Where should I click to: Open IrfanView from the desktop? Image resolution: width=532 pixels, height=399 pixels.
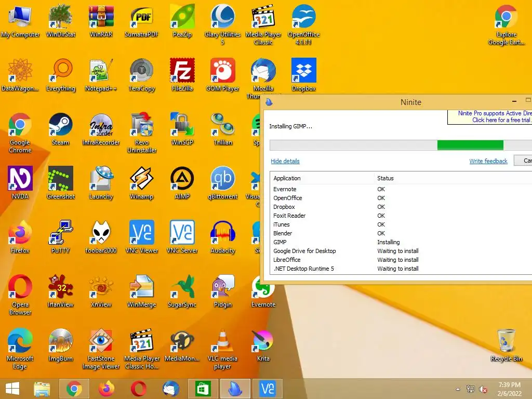click(x=60, y=291)
